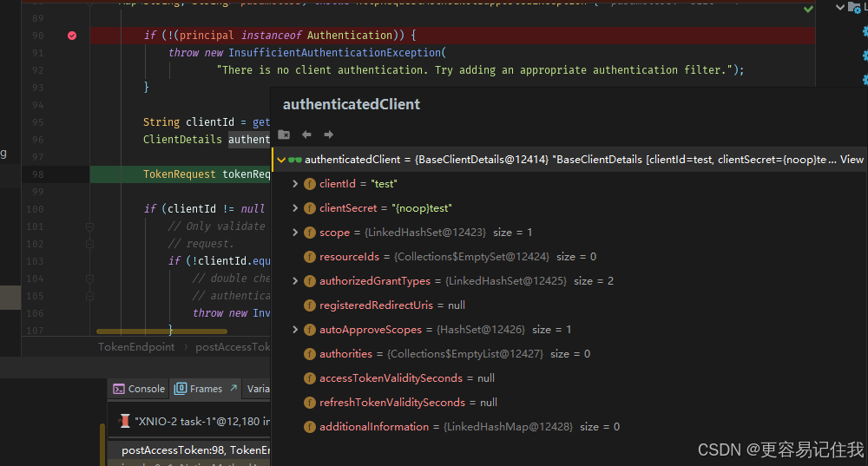Click postAccessToken in the breadcrumb bar
This screenshot has width=868, height=466.
pos(233,347)
